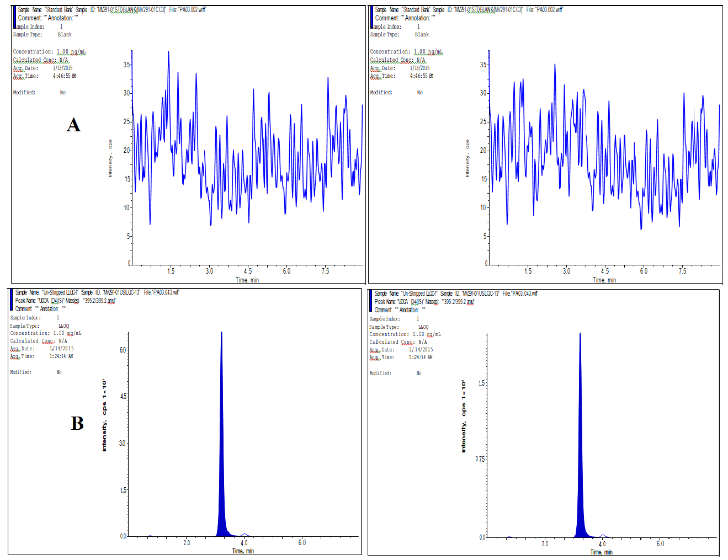Screen dimensions: 728x560
Task: Click the blue header bar in panel B right plot
Action: pyautogui.click(x=370, y=301)
